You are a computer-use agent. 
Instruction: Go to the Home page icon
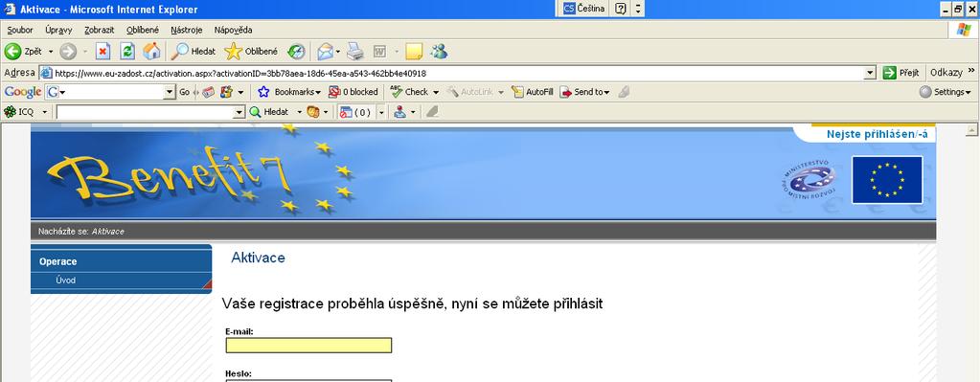[151, 51]
